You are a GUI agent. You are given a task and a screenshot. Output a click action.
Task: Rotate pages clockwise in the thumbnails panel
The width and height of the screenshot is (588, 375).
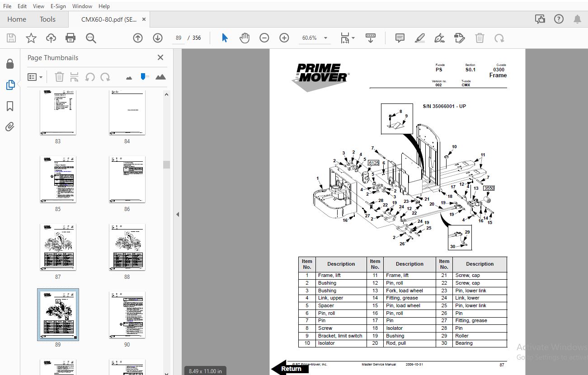point(105,77)
